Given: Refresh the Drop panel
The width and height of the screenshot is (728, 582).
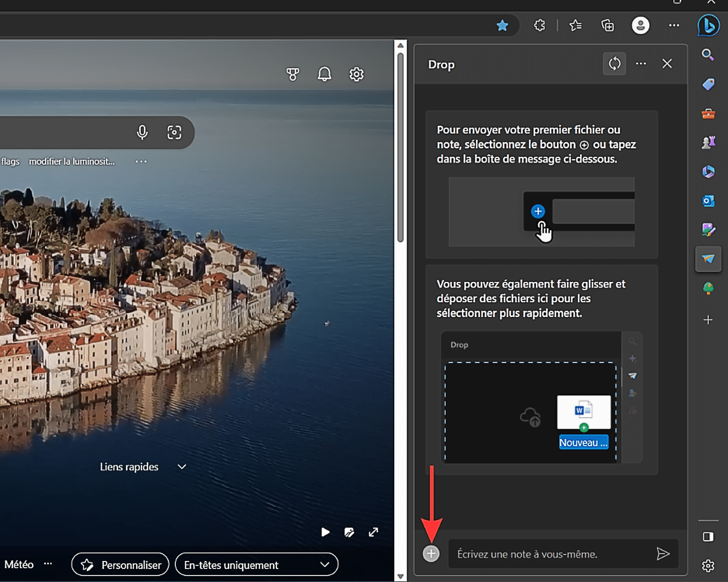Looking at the screenshot, I should coord(614,64).
